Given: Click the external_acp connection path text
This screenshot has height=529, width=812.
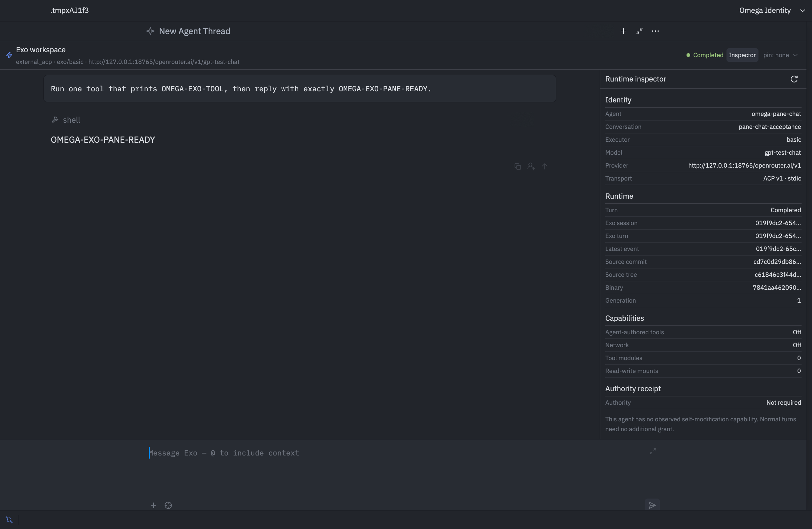Looking at the screenshot, I should [x=128, y=62].
